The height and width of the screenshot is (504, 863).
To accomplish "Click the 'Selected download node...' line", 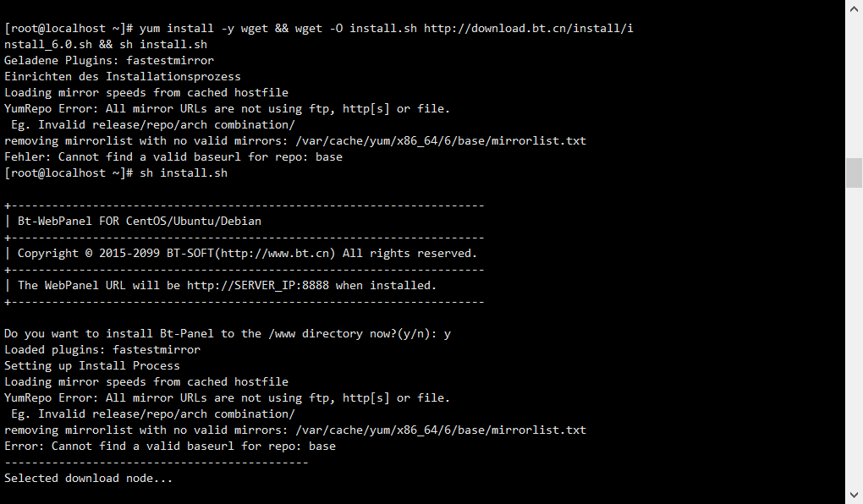I will [88, 479].
